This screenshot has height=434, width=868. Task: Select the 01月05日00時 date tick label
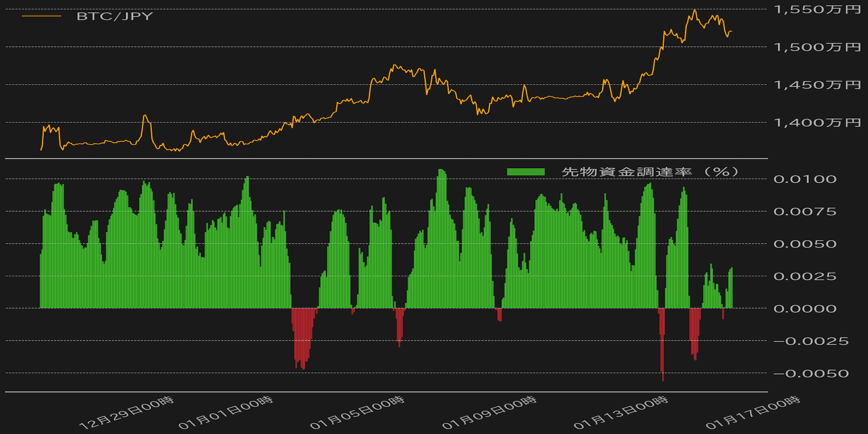coord(357,413)
